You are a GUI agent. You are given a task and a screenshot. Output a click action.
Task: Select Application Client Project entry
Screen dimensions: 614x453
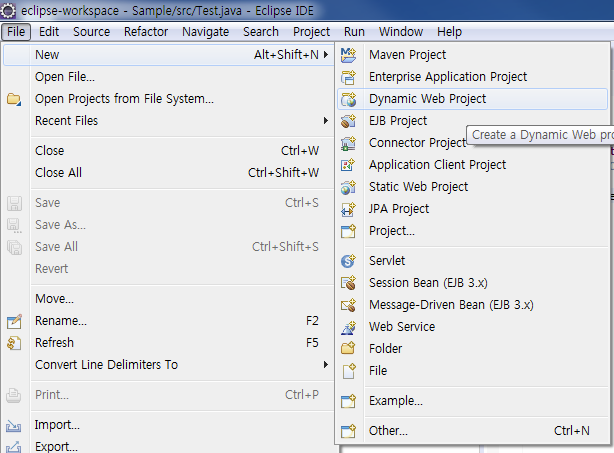(472, 165)
